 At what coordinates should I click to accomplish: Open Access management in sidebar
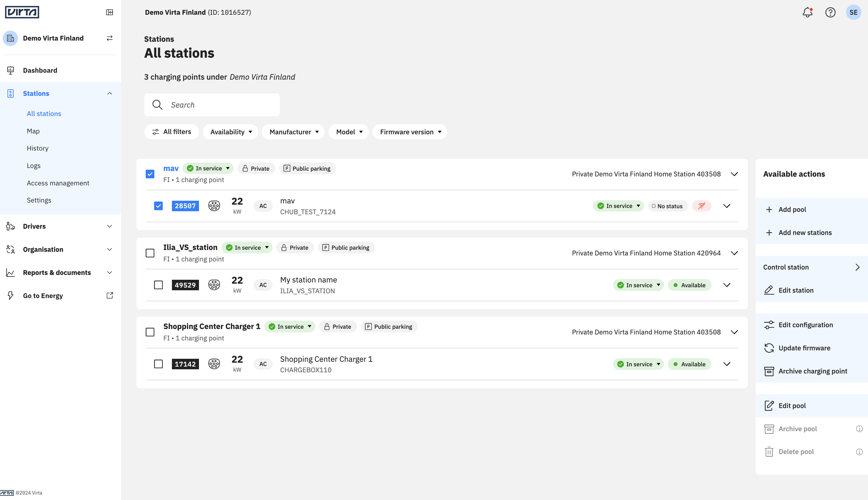(x=58, y=183)
